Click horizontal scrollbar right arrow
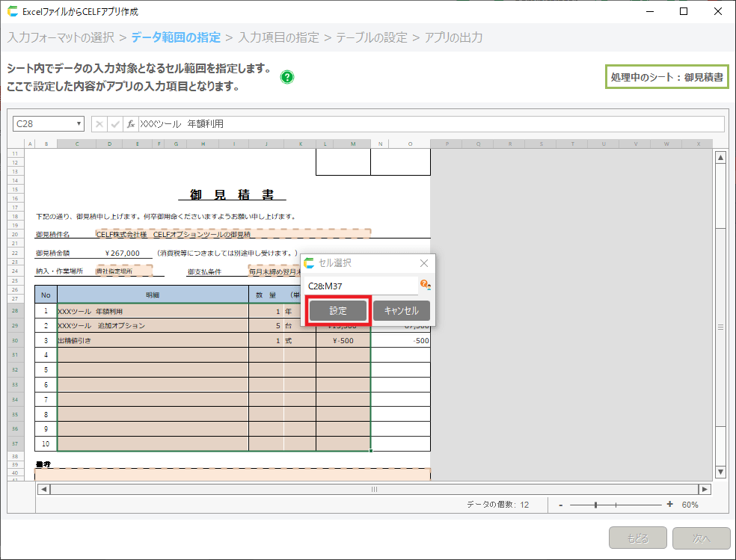Viewport: 736px width, 560px height. tap(704, 489)
